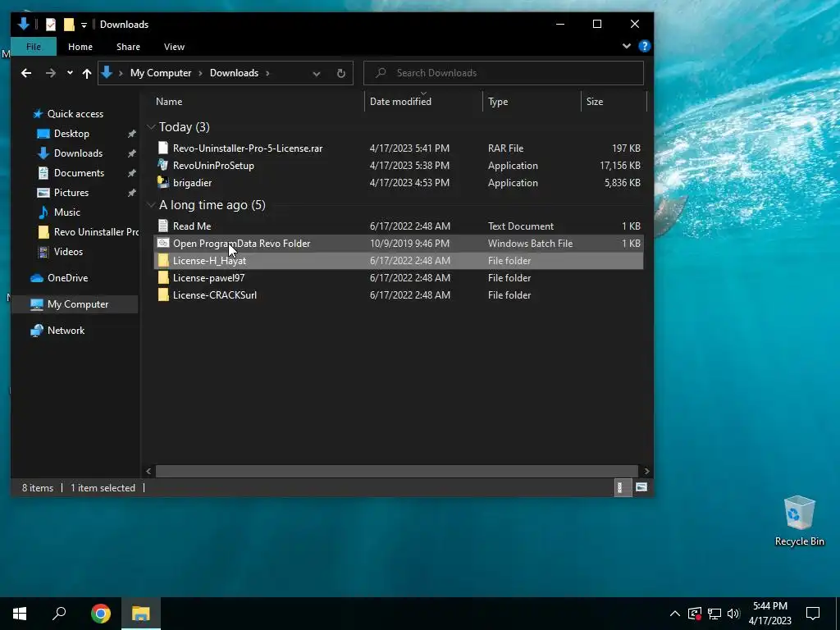Image resolution: width=840 pixels, height=630 pixels.
Task: Open Documents in the navigation pane
Action: [x=80, y=172]
